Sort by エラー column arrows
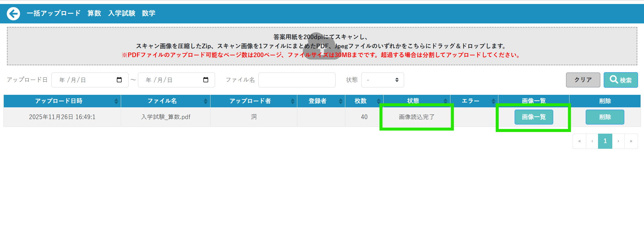This screenshot has width=644, height=229. pyautogui.click(x=493, y=101)
